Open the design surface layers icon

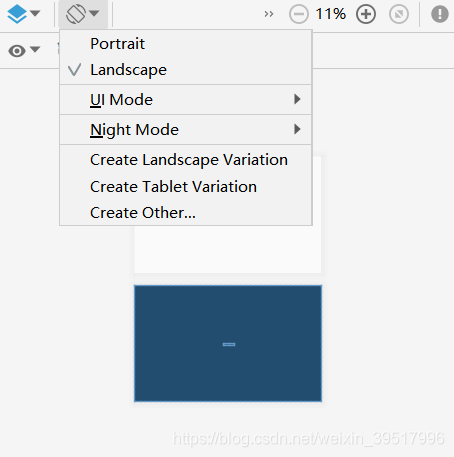[x=17, y=14]
